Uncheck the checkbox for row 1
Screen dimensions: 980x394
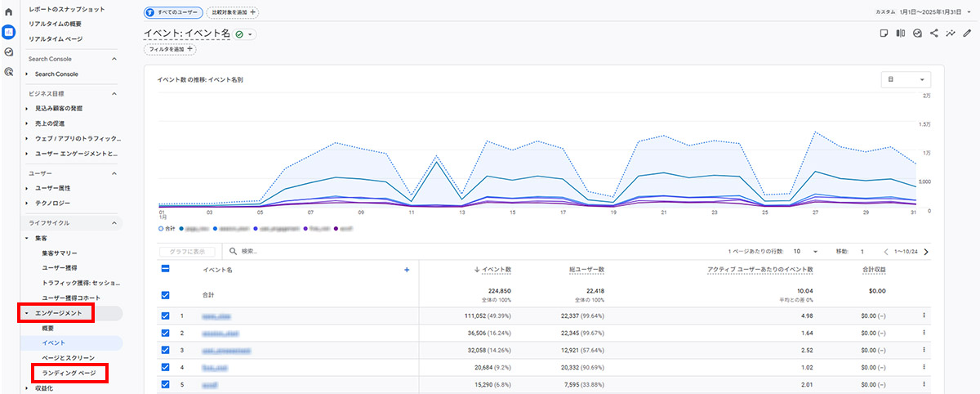pyautogui.click(x=166, y=316)
